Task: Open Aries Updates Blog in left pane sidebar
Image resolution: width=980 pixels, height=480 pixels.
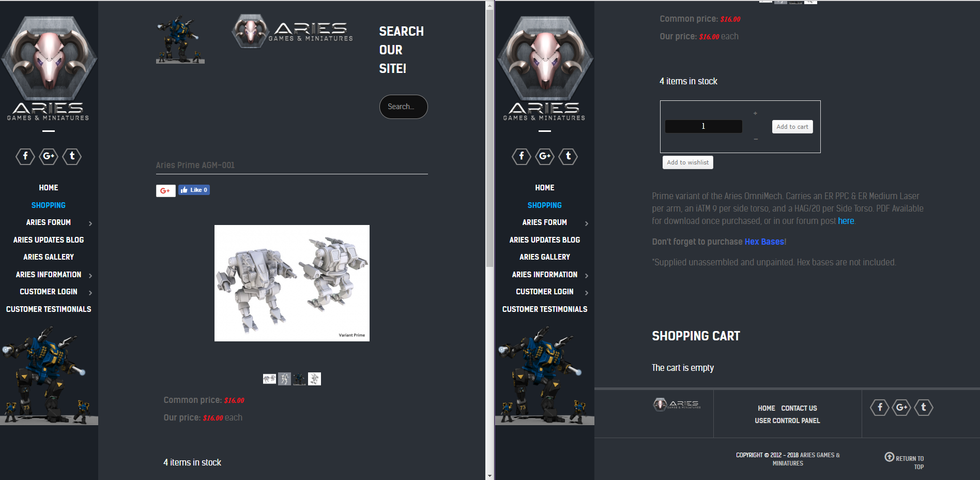Action: coord(49,240)
